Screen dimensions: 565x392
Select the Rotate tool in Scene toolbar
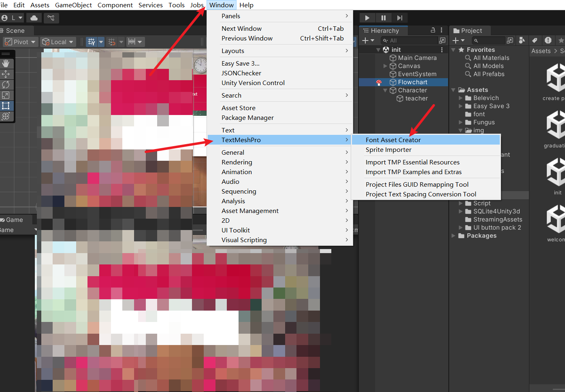(x=6, y=85)
